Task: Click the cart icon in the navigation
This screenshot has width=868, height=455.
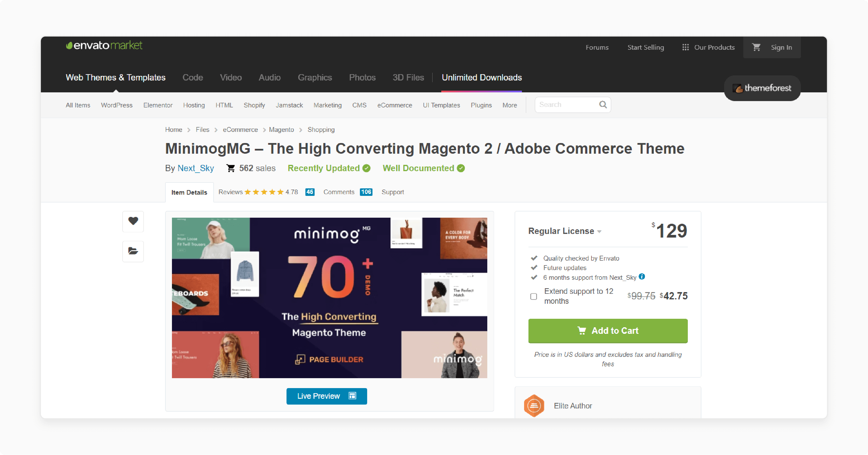Action: pos(756,47)
